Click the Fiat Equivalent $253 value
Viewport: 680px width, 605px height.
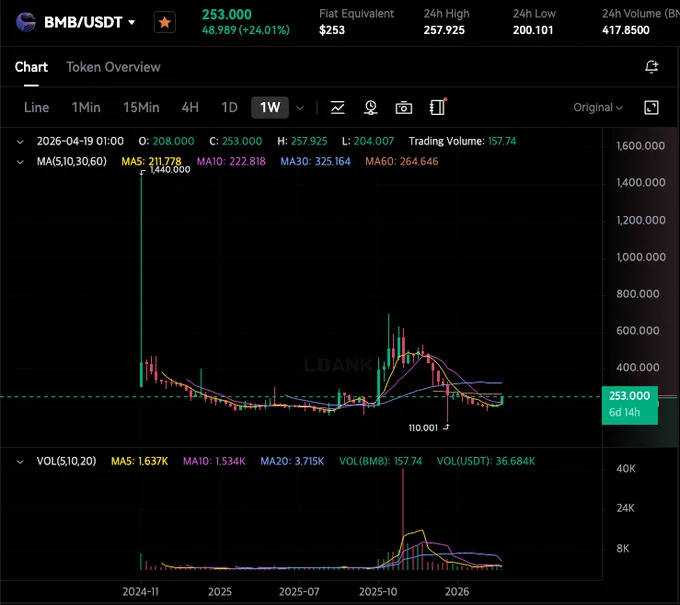332,30
